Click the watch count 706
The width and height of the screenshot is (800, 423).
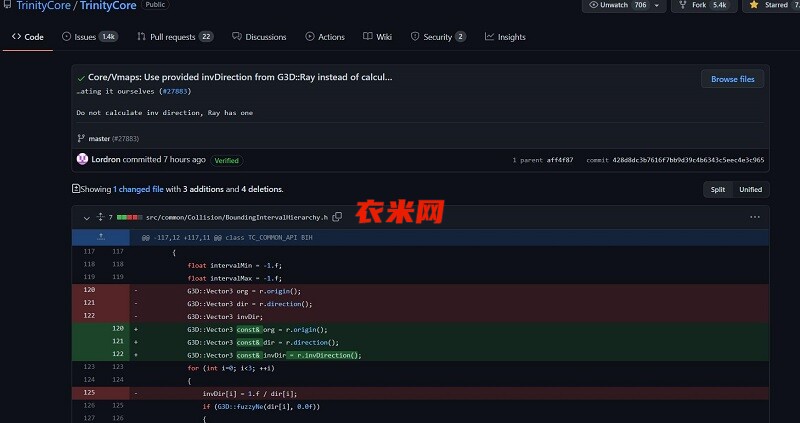[640, 5]
